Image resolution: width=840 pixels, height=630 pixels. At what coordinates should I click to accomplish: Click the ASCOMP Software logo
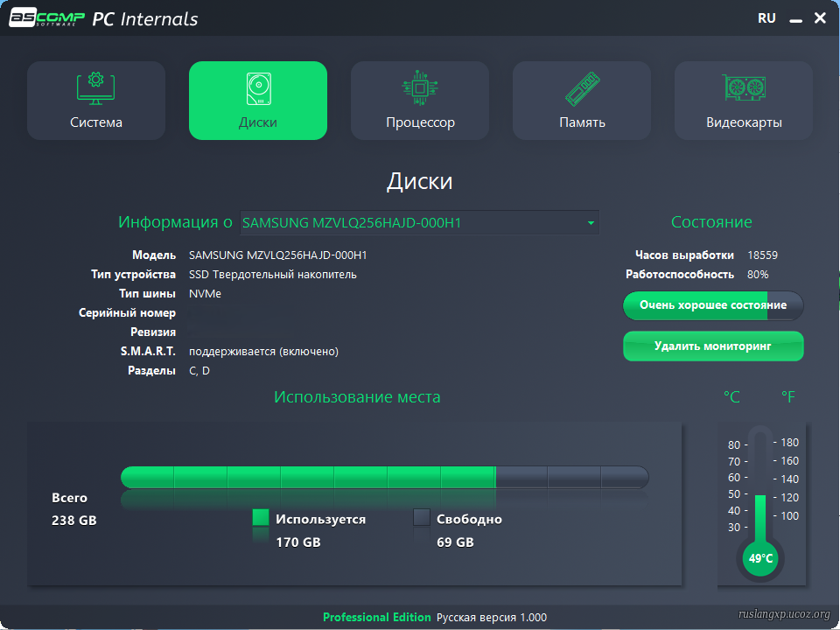point(46,17)
